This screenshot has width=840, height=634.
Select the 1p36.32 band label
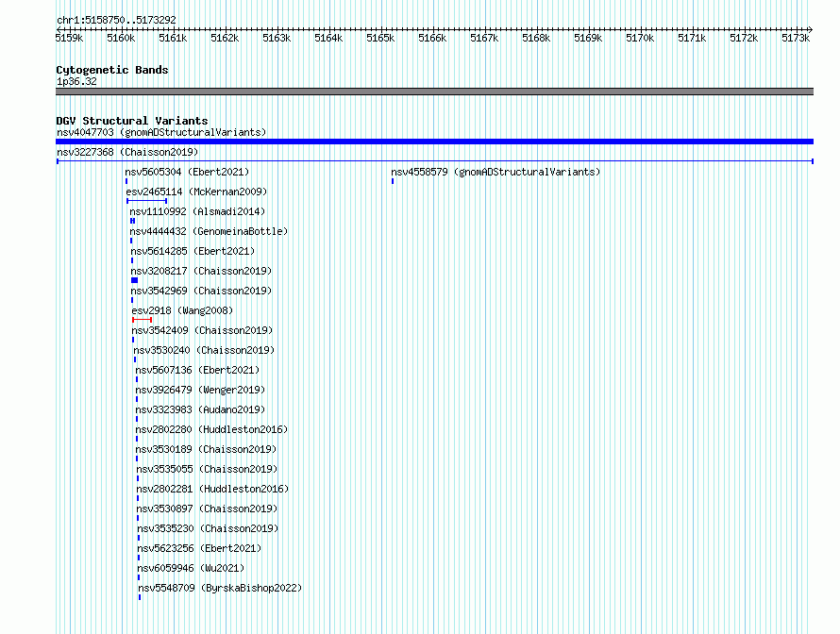(76, 81)
